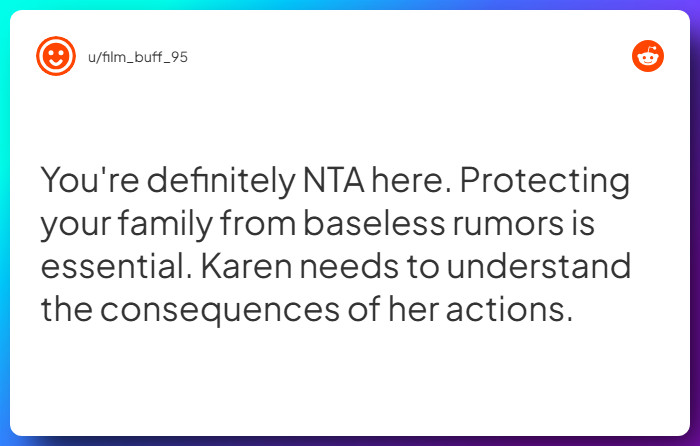The width and height of the screenshot is (700, 446).
Task: Select the line starting "your family from"
Action: (317, 225)
